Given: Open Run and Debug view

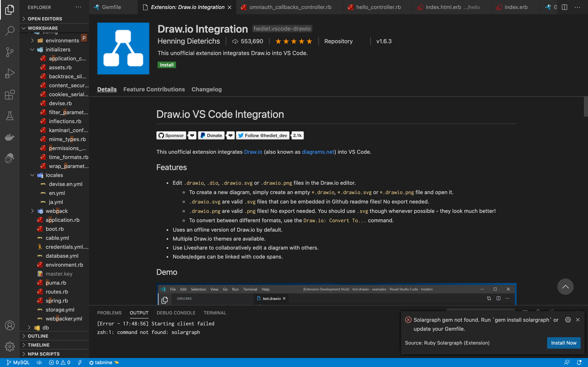Looking at the screenshot, I should pos(10,73).
